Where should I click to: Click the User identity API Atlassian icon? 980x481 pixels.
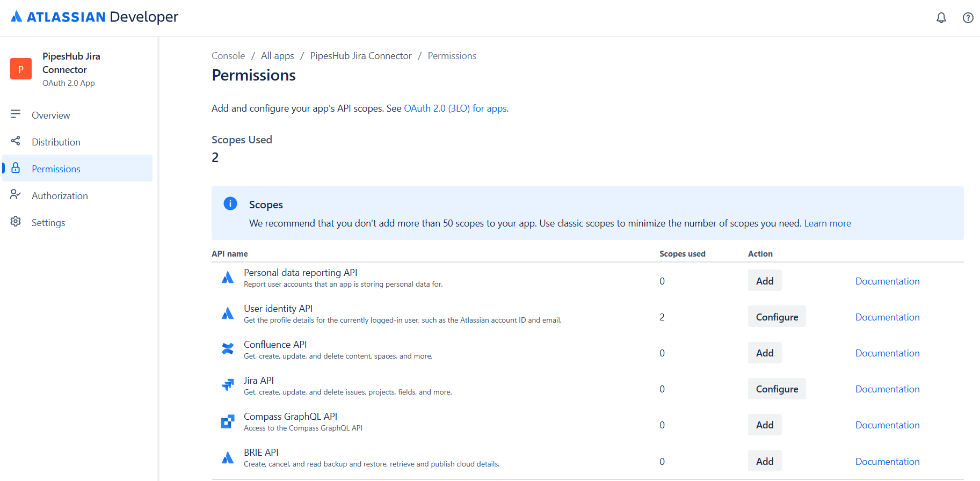[x=228, y=314]
